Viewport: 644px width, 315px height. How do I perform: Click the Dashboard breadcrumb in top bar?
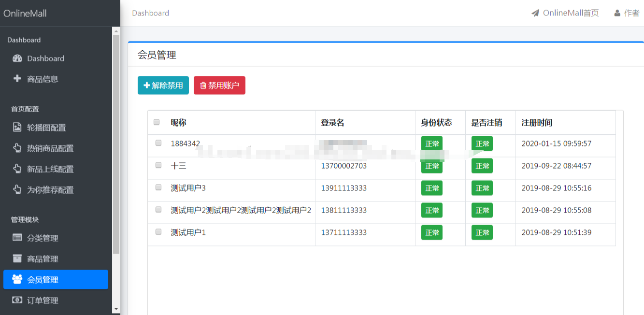click(151, 13)
